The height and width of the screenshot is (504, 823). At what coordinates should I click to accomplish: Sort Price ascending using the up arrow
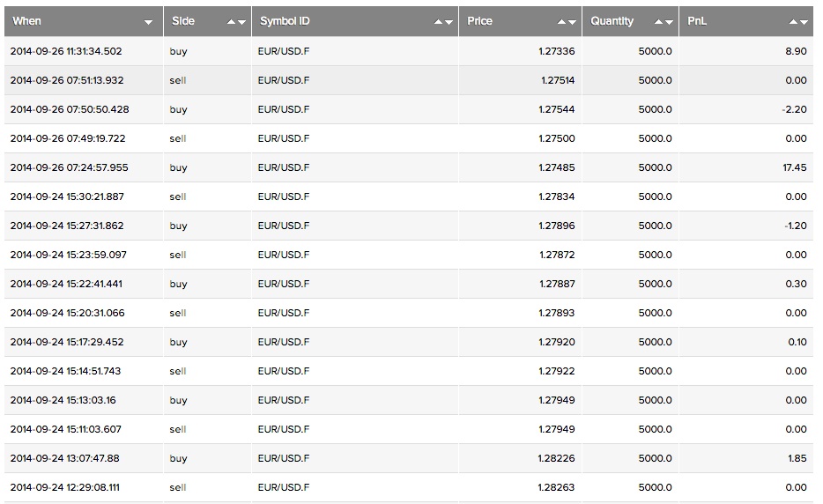coord(562,22)
